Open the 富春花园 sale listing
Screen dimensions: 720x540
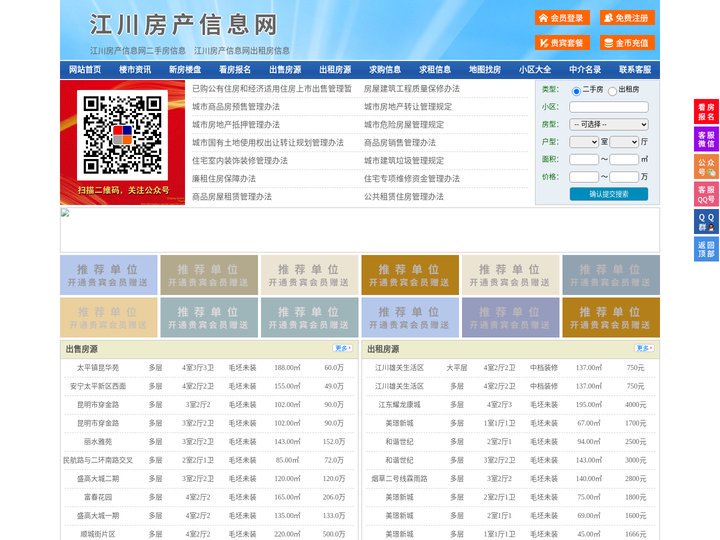(x=98, y=497)
